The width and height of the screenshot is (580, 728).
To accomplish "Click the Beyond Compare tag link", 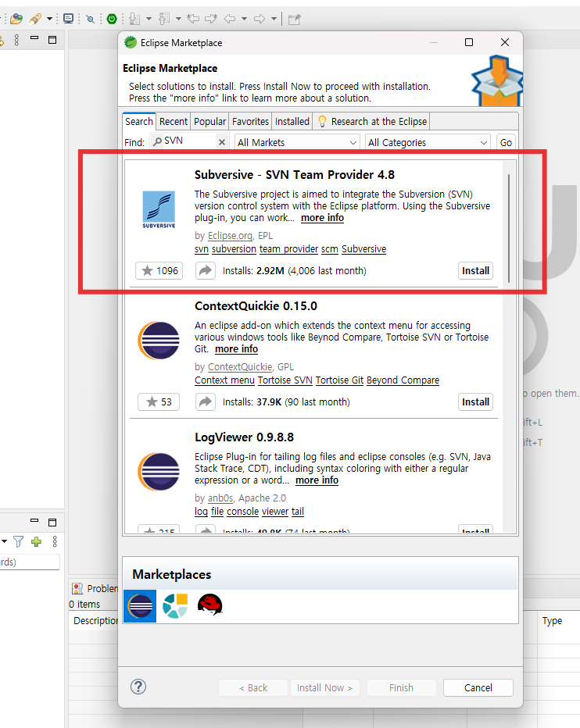I will [403, 380].
